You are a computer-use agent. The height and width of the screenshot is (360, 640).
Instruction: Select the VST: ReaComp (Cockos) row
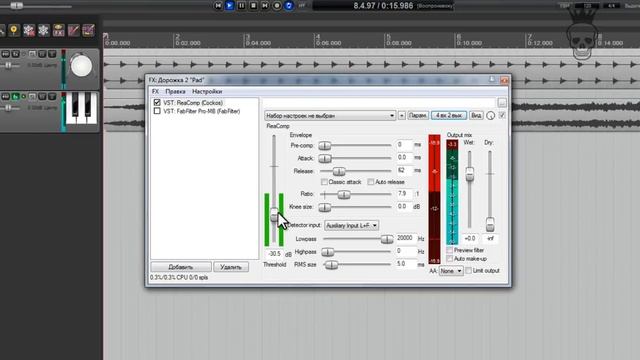[x=193, y=103]
